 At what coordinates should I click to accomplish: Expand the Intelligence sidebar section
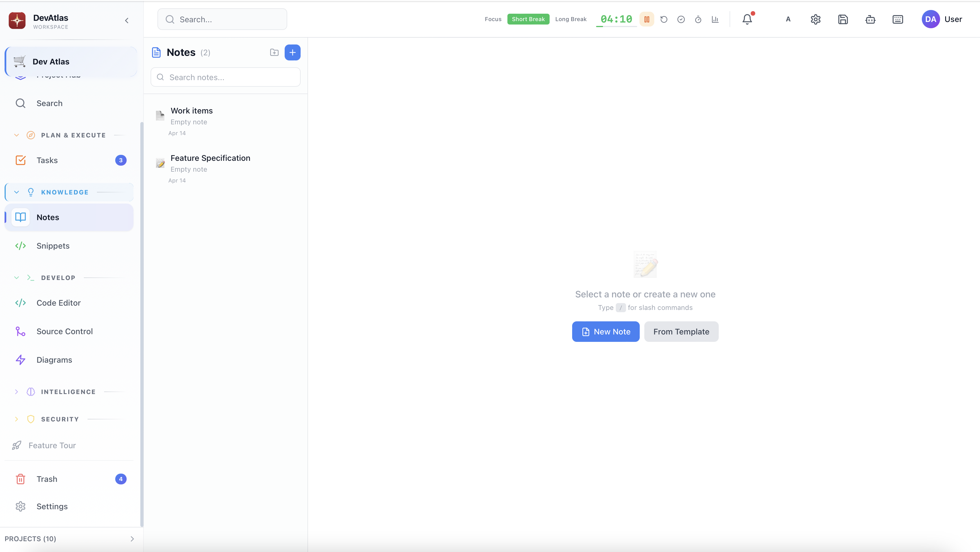click(16, 392)
